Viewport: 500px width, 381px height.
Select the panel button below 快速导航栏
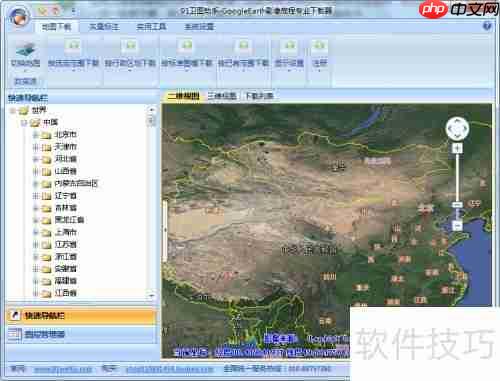(x=81, y=335)
